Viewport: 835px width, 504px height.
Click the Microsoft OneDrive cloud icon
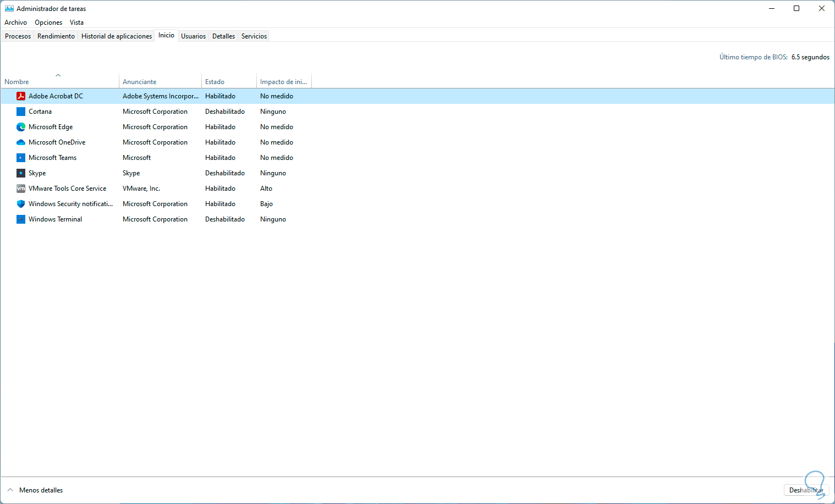[21, 142]
